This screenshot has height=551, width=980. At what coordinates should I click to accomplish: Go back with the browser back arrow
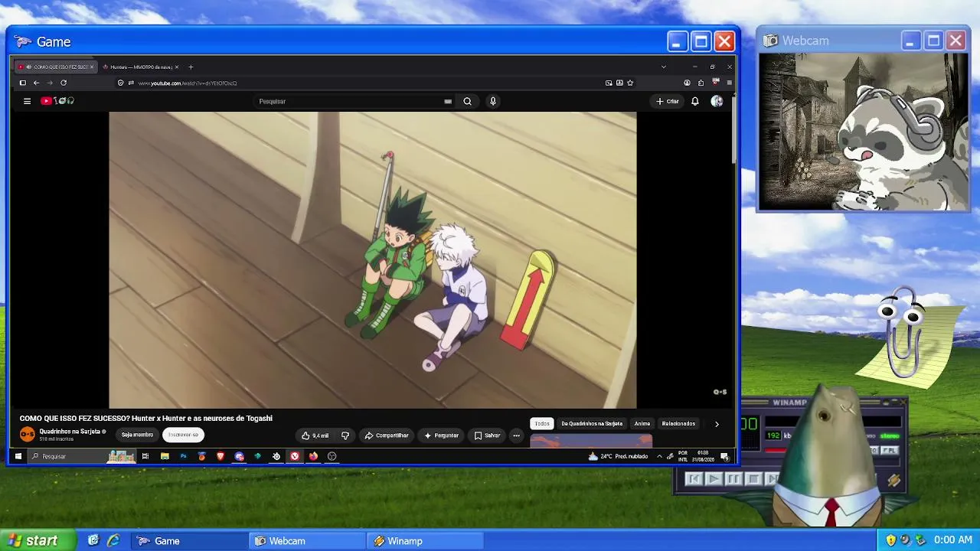pyautogui.click(x=36, y=83)
